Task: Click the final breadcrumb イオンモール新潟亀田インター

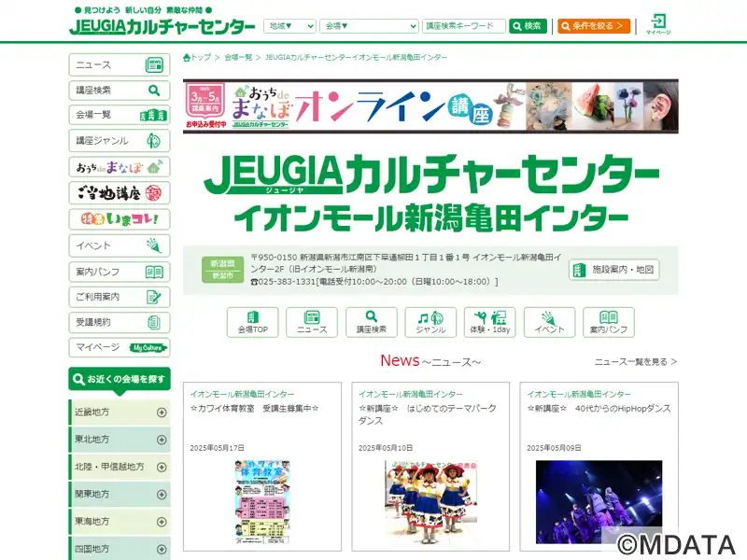Action: (x=356, y=58)
